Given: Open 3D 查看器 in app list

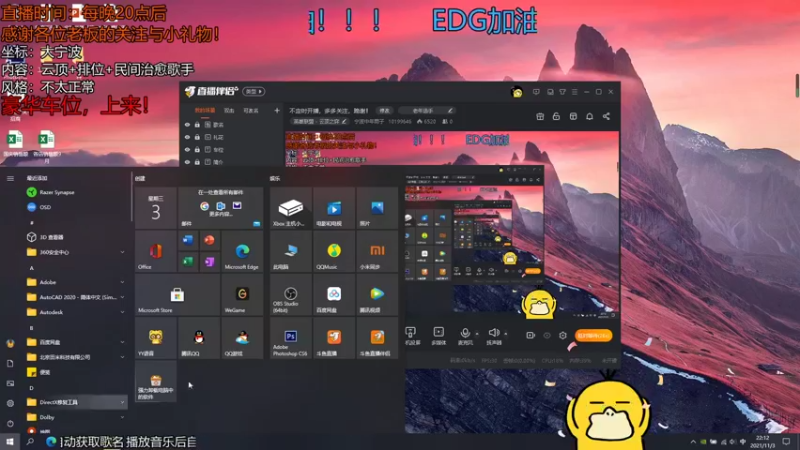Looking at the screenshot, I should (77, 237).
